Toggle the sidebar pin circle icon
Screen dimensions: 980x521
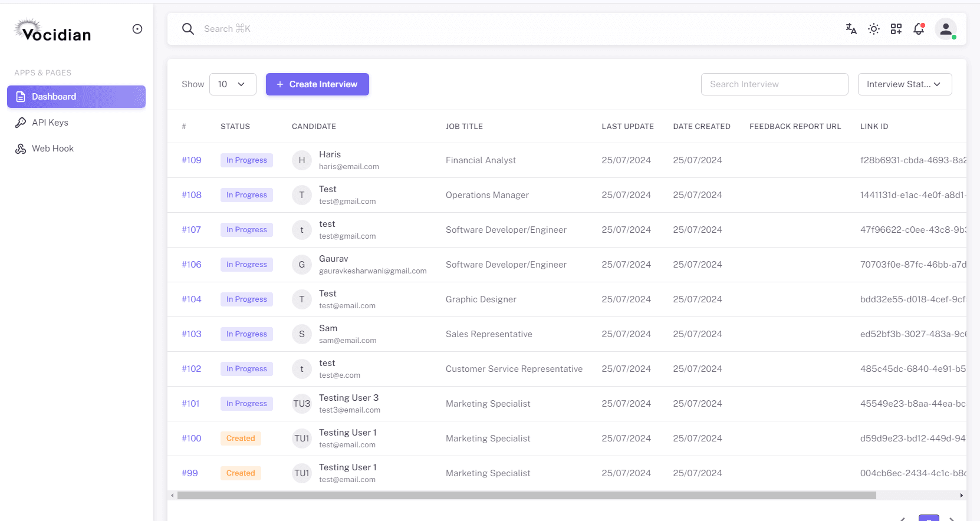(x=137, y=29)
